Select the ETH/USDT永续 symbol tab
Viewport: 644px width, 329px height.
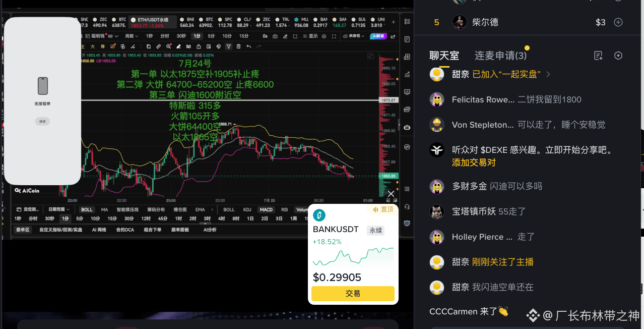[x=153, y=22]
